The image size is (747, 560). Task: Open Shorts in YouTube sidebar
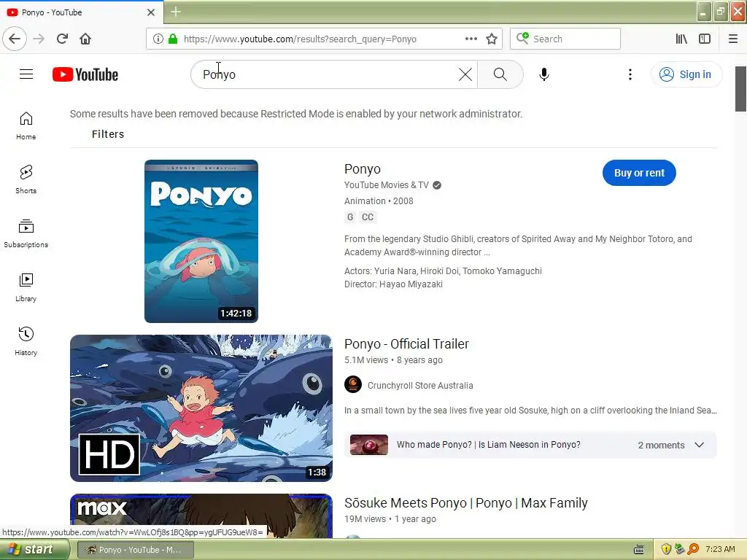tap(26, 179)
